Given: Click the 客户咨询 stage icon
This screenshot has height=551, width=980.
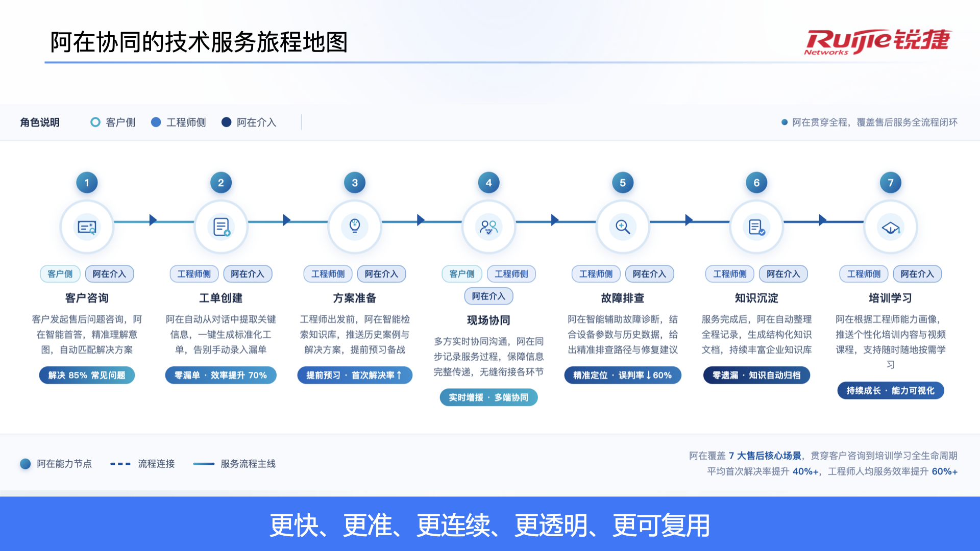Looking at the screenshot, I should pyautogui.click(x=87, y=227).
